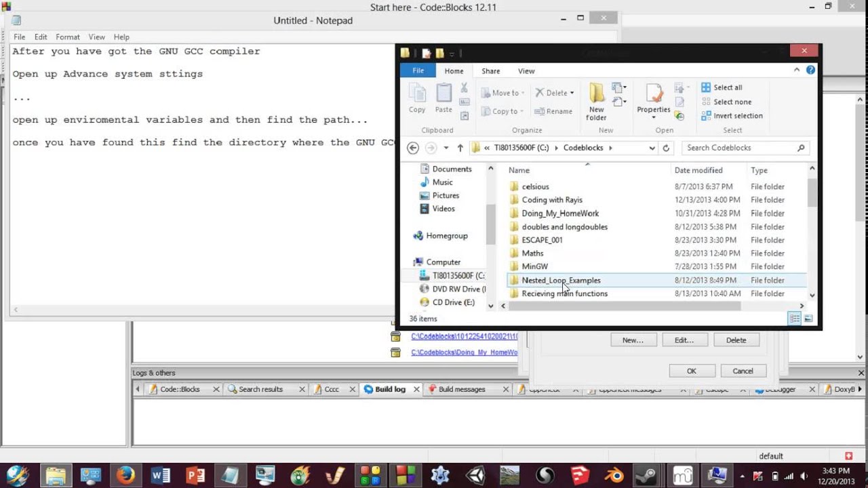Click the Edit... button in dialog
The image size is (868, 488).
pos(684,340)
